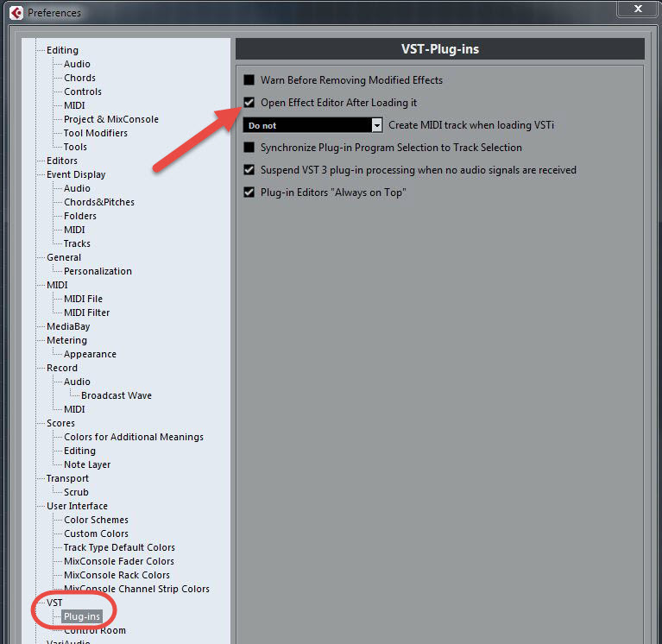Screen dimensions: 662x644
Task: Open Color Schemes page
Action: (x=96, y=520)
